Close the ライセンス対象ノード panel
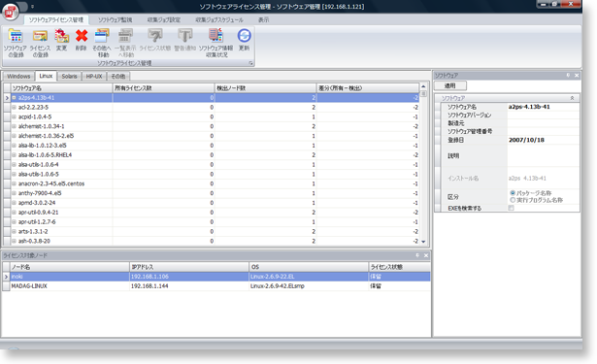597x364 pixels. point(426,255)
